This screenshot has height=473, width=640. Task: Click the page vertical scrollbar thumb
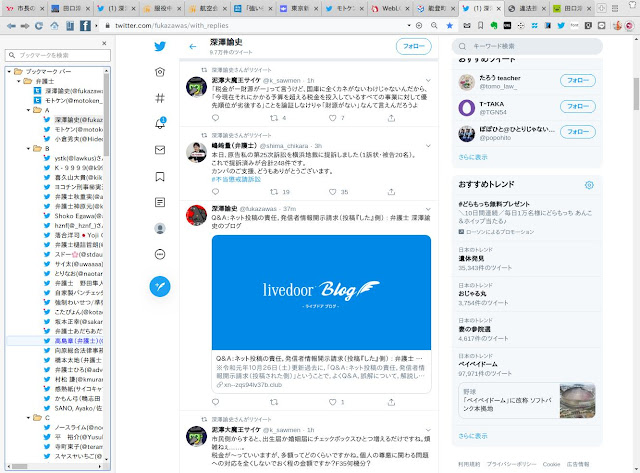[636, 94]
